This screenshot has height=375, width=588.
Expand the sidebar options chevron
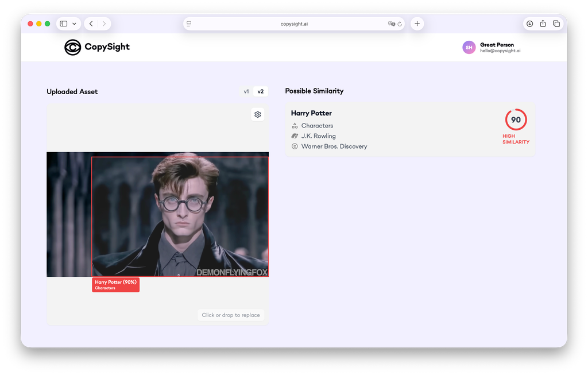click(x=74, y=24)
